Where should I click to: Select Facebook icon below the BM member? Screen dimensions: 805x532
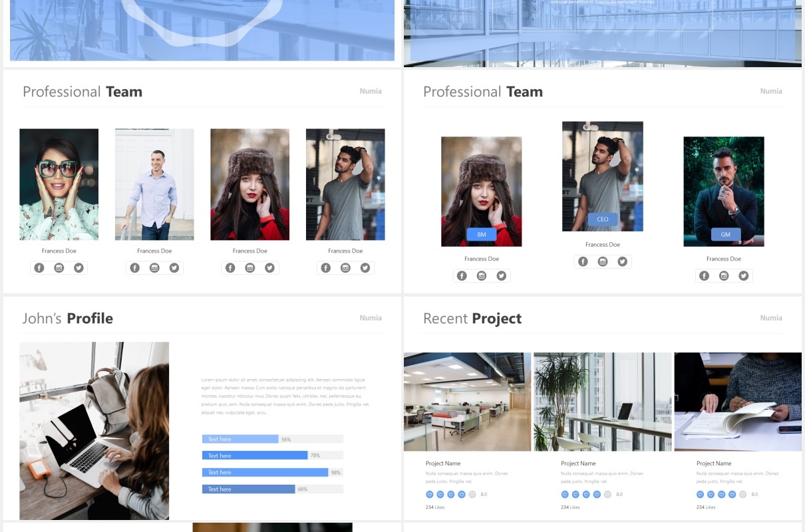[462, 276]
